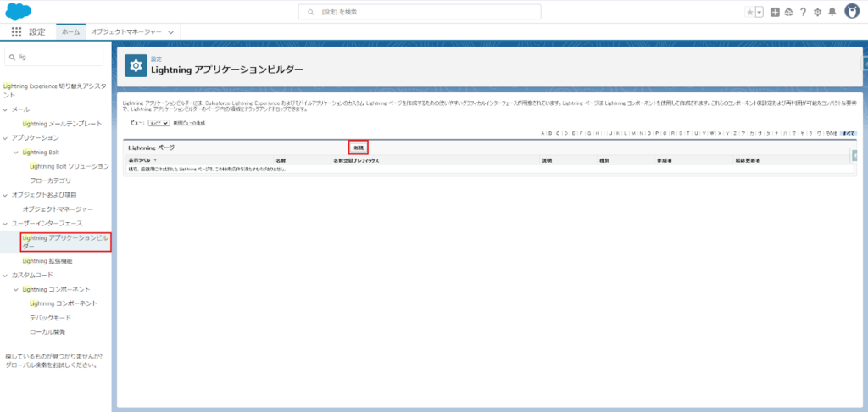868x412 pixels.
Task: Click the 種別 column header
Action: tap(604, 160)
